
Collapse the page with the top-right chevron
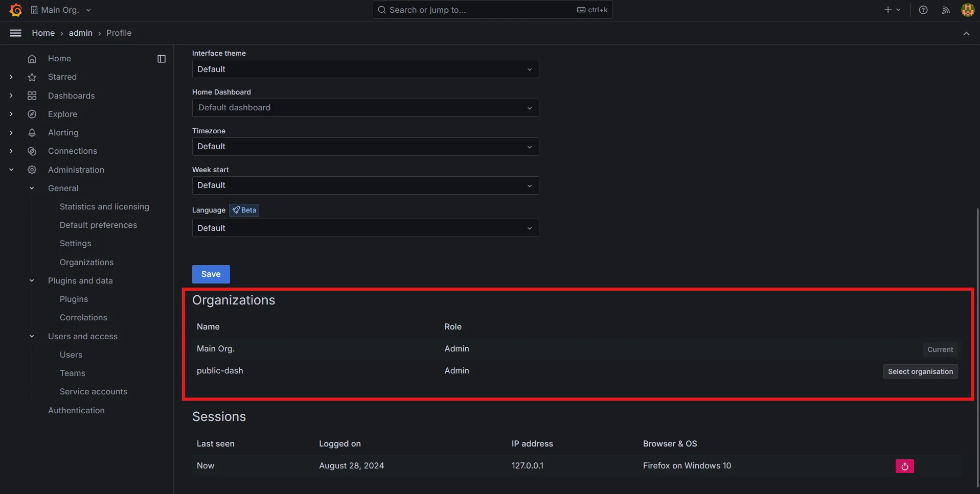[966, 33]
